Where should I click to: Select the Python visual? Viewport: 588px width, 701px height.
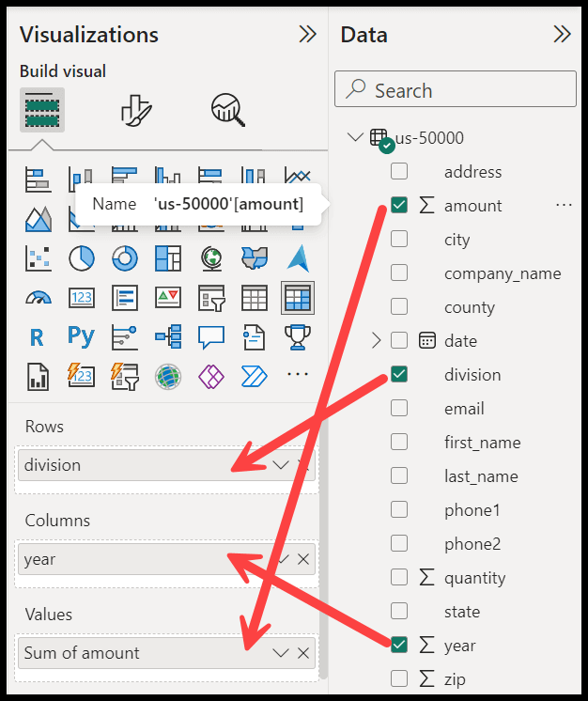(x=82, y=336)
